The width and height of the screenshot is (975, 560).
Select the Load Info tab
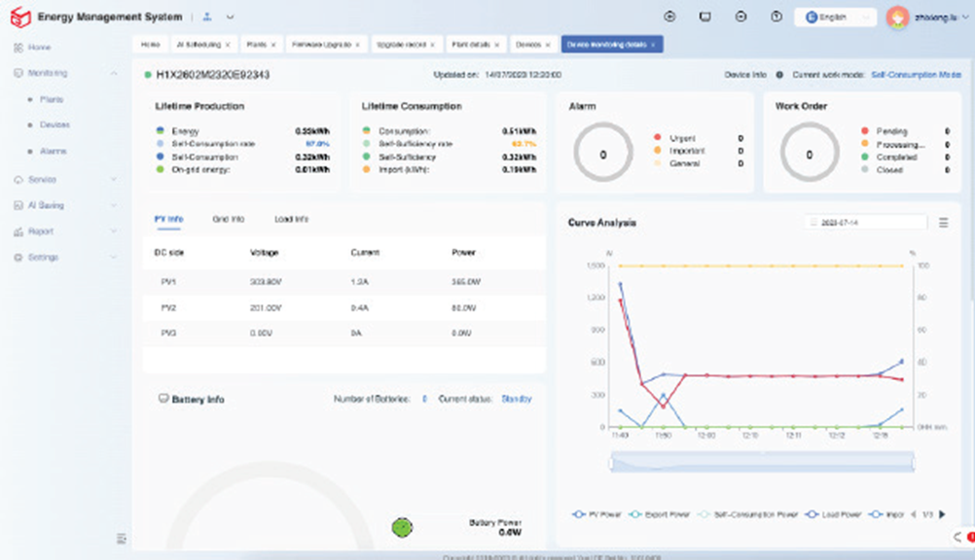tap(292, 220)
